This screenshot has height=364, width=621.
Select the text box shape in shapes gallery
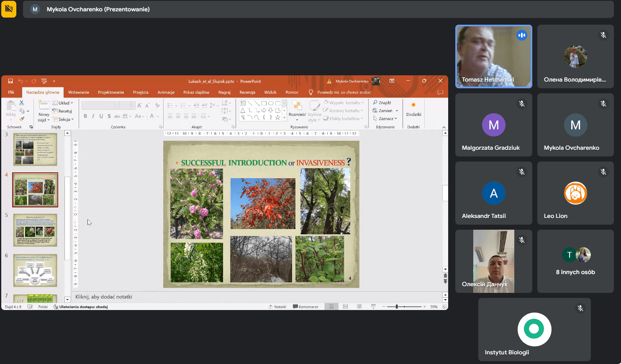243,103
